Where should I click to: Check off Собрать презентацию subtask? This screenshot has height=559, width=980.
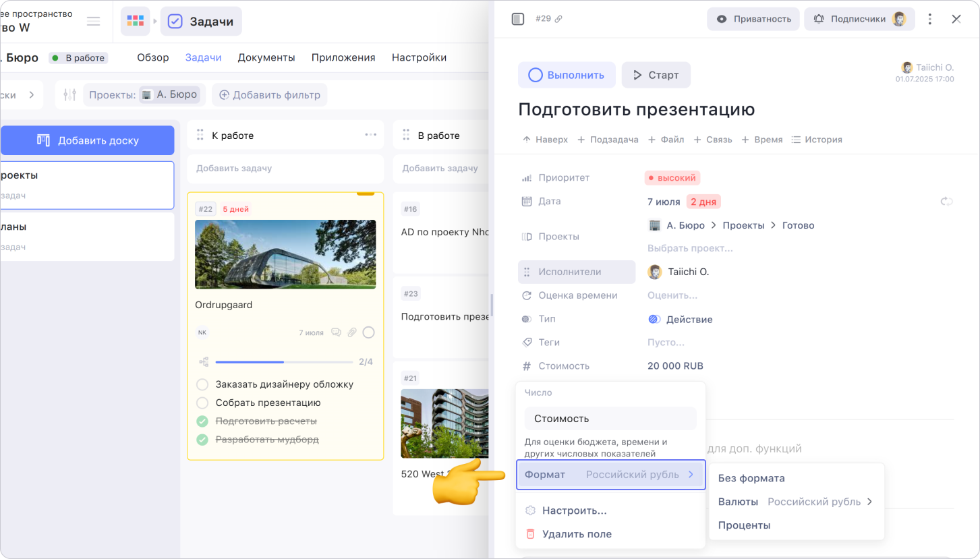click(202, 403)
